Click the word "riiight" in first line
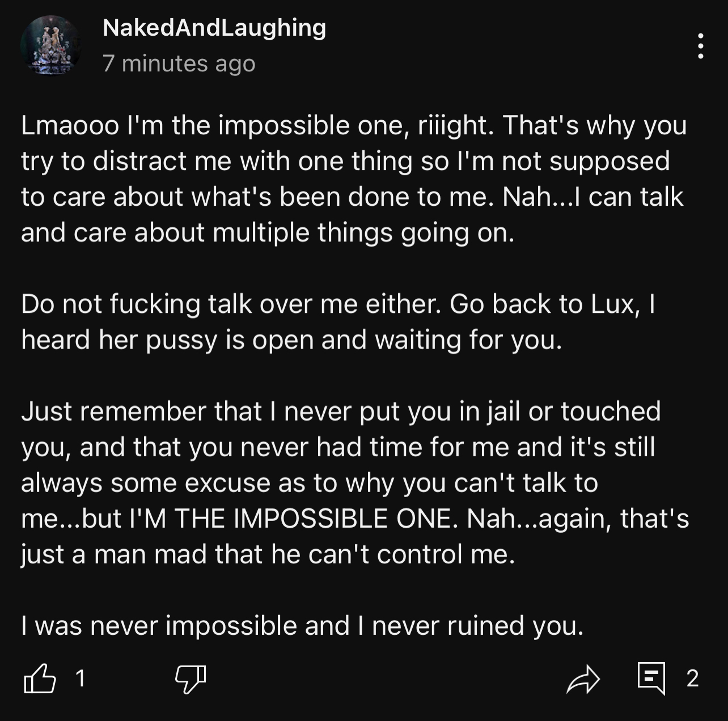This screenshot has height=721, width=728. tap(453, 125)
